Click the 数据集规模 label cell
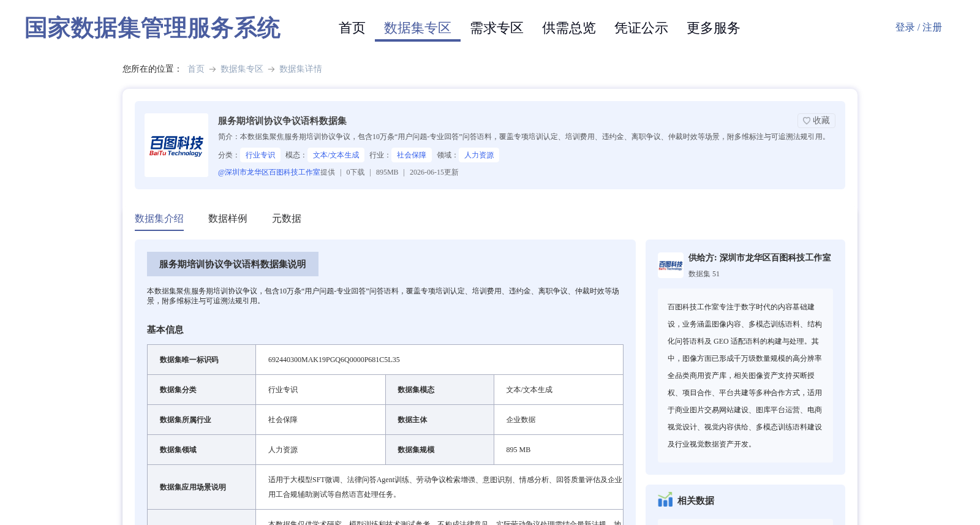The width and height of the screenshot is (980, 525). [x=440, y=450]
